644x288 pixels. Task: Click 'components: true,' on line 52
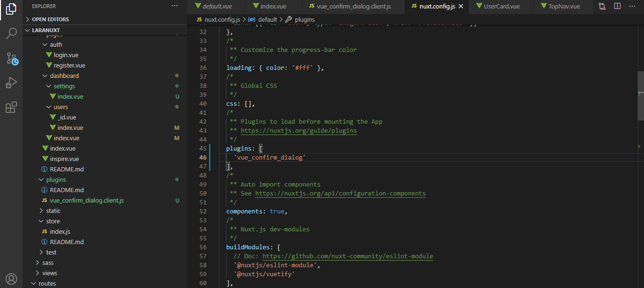coord(257,211)
